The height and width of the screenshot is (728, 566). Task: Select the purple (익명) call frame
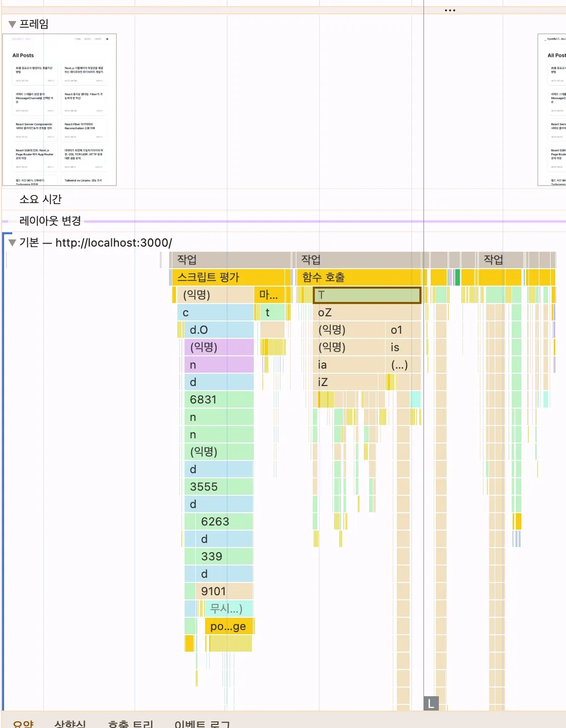(x=219, y=347)
